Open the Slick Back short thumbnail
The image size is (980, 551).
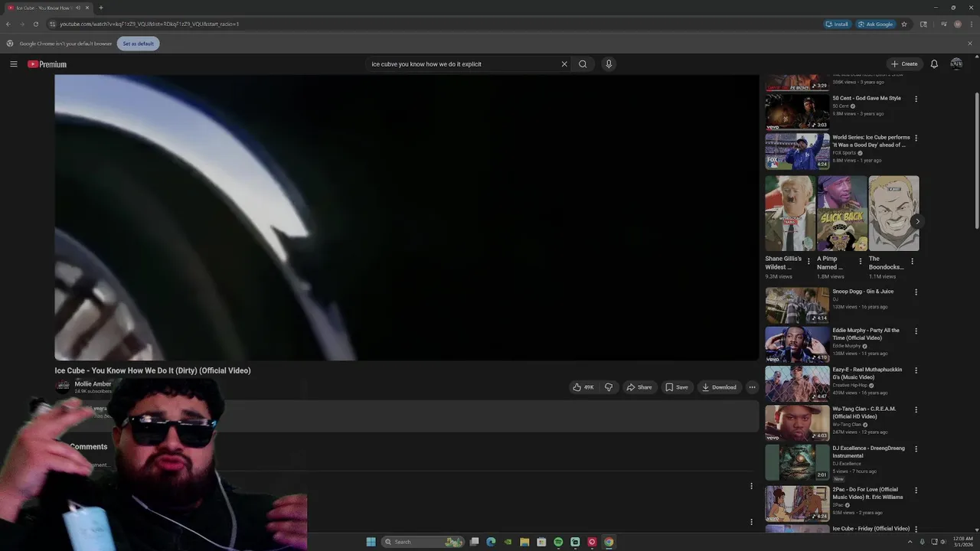coord(842,214)
